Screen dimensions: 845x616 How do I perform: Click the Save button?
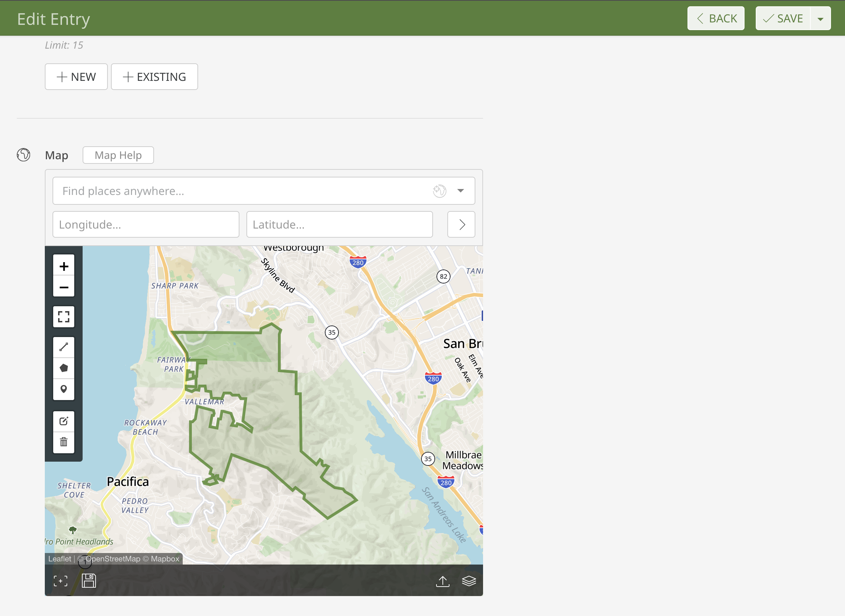tap(783, 18)
